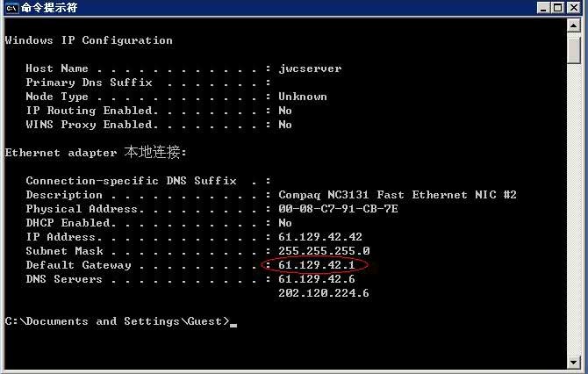
Task: Click the Windows IP Configuration heading
Action: pos(89,40)
